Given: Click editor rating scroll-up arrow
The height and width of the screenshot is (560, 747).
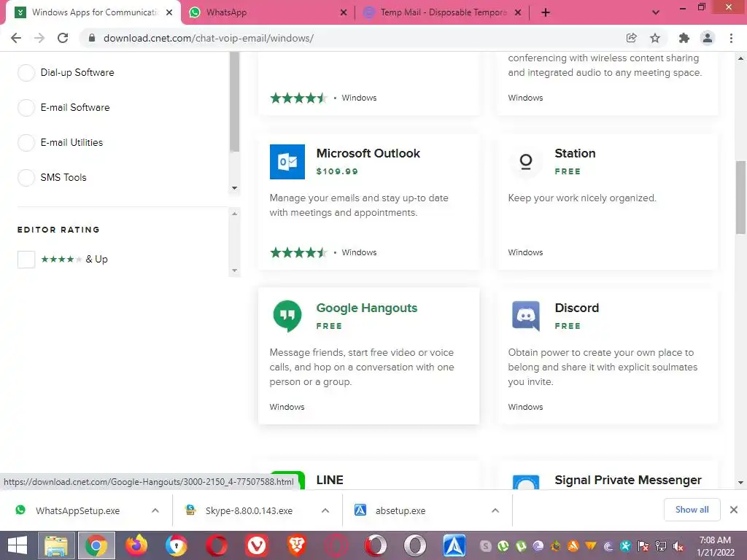Looking at the screenshot, I should coord(234,214).
